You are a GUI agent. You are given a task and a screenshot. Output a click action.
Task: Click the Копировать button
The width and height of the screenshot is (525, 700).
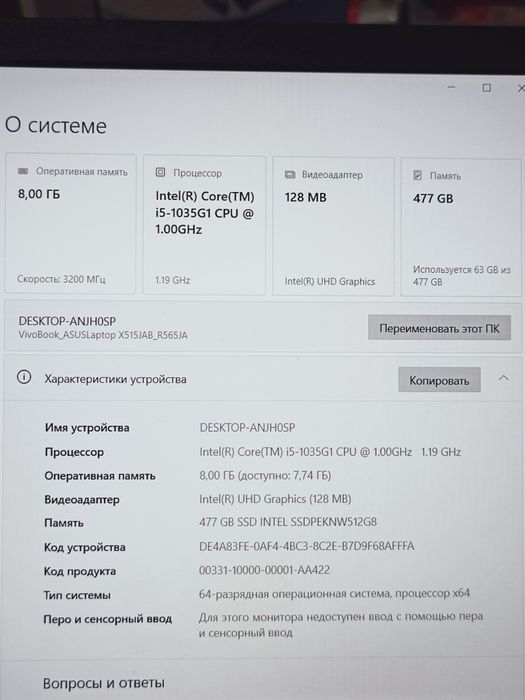click(439, 380)
